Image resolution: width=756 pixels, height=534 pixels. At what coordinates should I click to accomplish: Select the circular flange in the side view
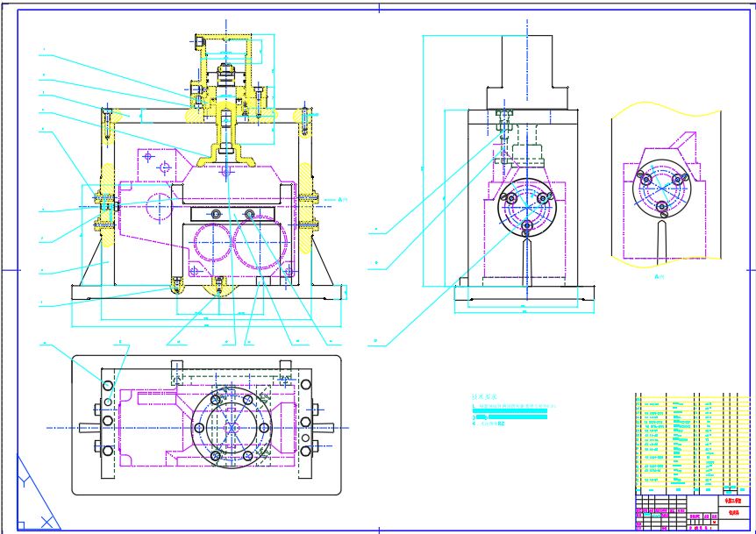tap(525, 209)
